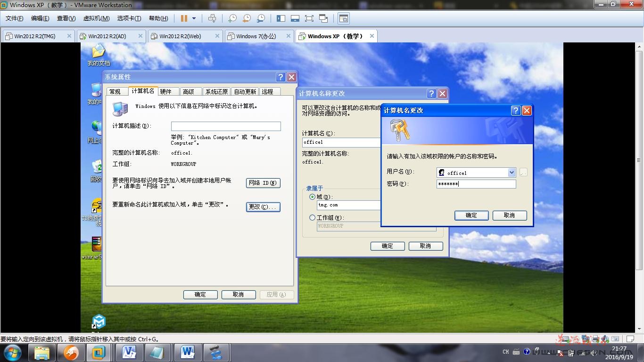Click 取消 in the 计算机名称更改 dialog
This screenshot has width=644, height=362.
pos(426,246)
